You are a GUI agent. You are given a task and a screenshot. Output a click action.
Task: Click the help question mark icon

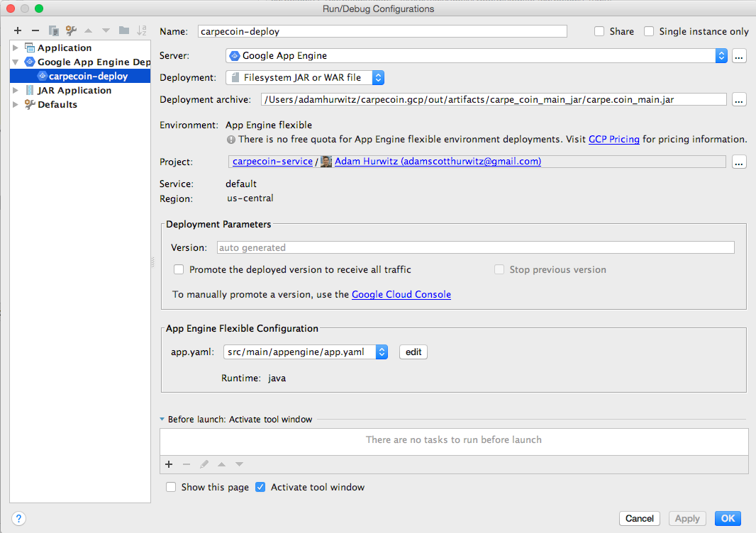pyautogui.click(x=18, y=519)
